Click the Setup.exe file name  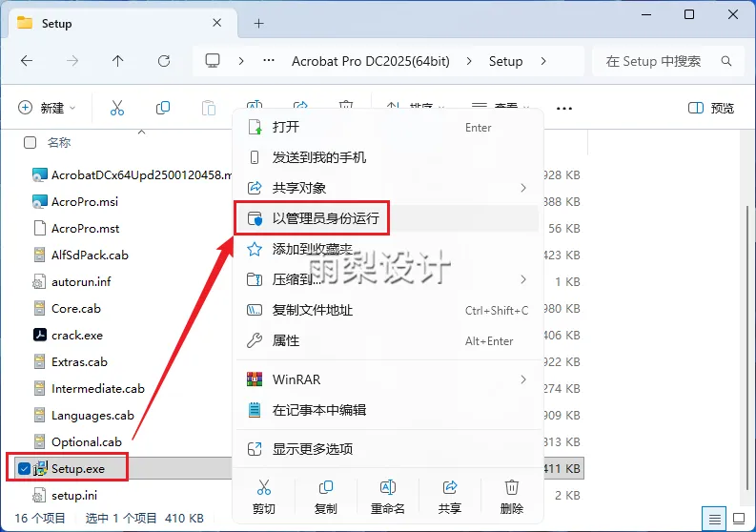click(78, 468)
